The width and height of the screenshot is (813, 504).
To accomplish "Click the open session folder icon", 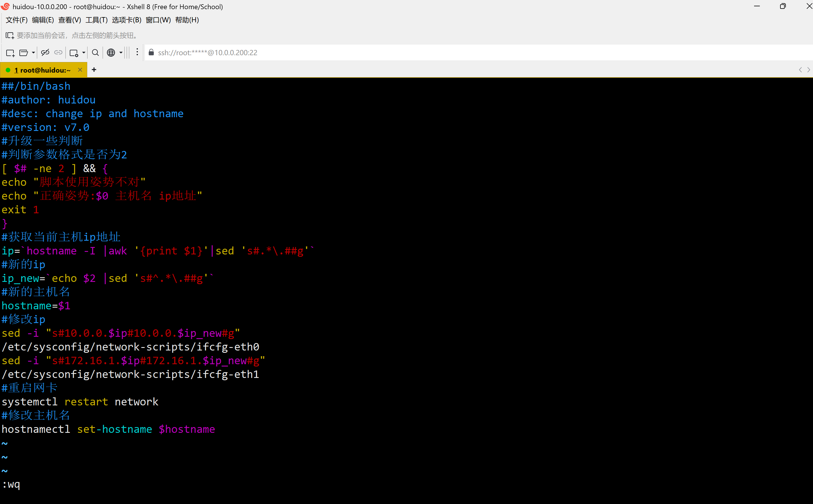I will point(24,53).
